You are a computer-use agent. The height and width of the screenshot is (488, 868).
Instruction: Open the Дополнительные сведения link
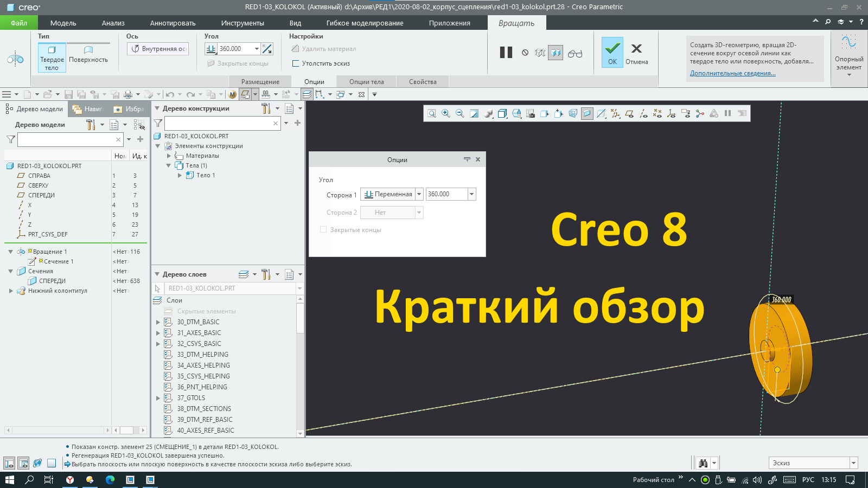pyautogui.click(x=732, y=73)
